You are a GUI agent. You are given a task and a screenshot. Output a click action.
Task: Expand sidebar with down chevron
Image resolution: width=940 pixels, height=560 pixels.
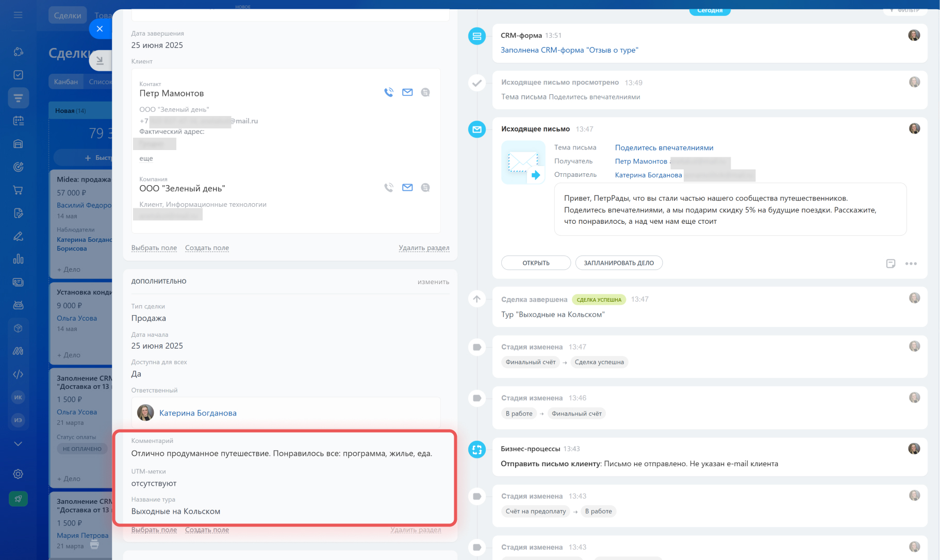(18, 443)
